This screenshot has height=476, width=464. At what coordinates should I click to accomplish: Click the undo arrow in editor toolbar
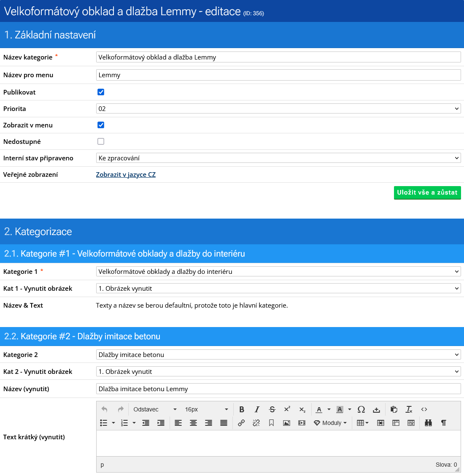104,409
